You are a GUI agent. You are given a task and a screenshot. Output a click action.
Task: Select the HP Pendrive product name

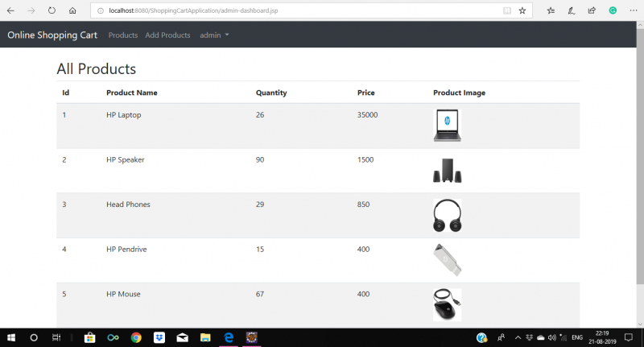coord(126,250)
